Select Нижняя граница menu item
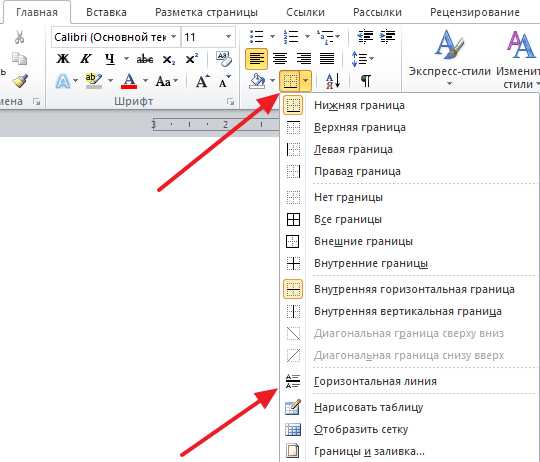This screenshot has height=462, width=540. click(409, 105)
